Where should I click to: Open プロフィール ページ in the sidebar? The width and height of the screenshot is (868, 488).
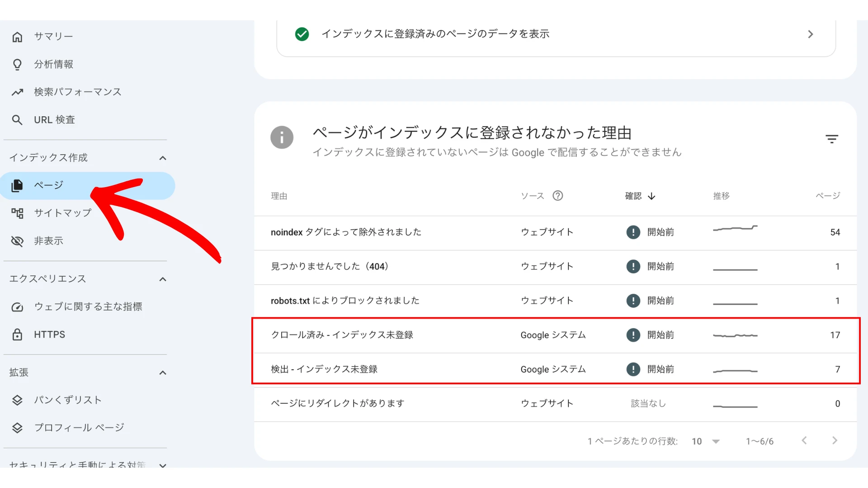(79, 428)
